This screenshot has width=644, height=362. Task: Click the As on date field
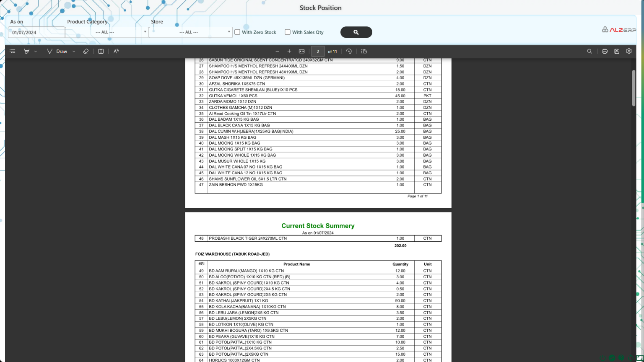[x=36, y=32]
